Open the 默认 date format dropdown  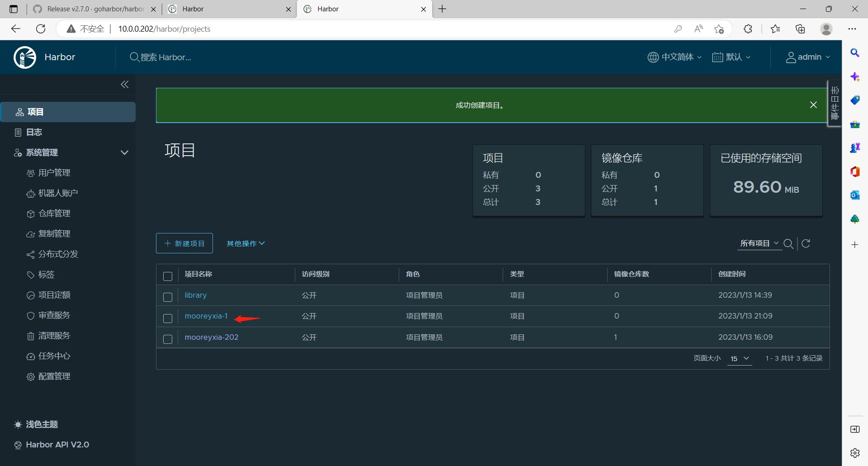coord(731,57)
